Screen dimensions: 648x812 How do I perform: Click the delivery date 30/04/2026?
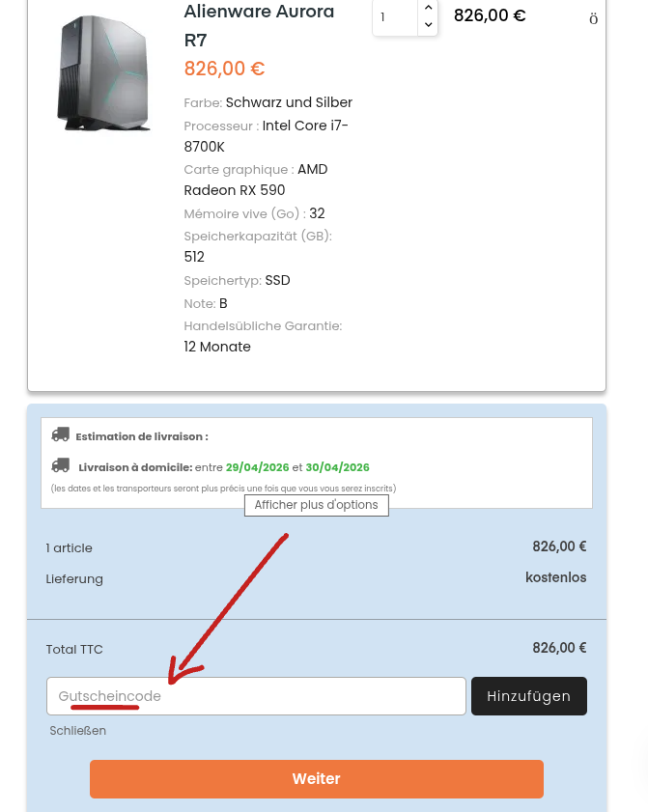(x=337, y=467)
